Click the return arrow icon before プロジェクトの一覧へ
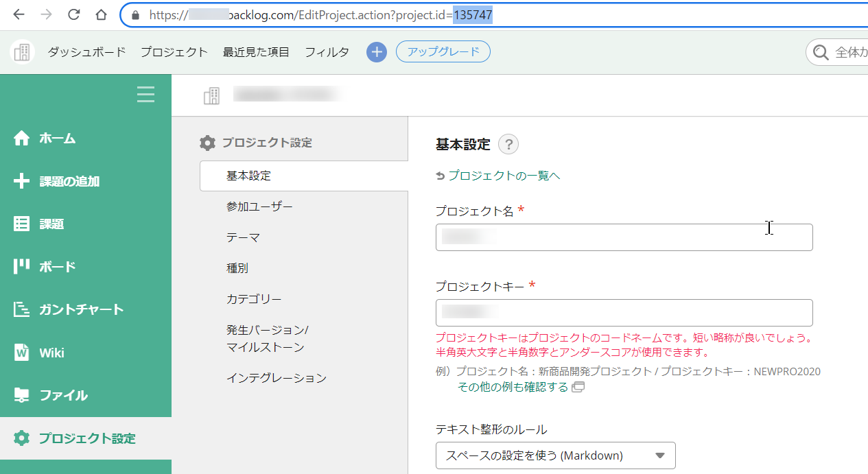868x474 pixels. [441, 176]
